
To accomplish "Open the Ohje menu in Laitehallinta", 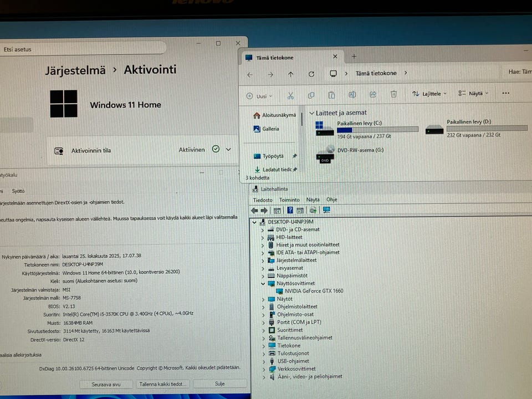I will (332, 199).
